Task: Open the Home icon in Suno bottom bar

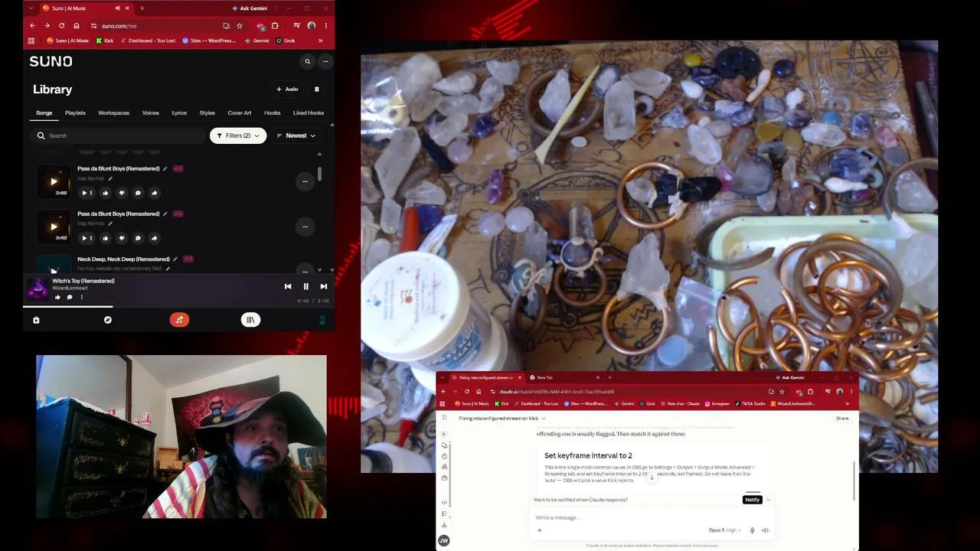Action: [36, 320]
